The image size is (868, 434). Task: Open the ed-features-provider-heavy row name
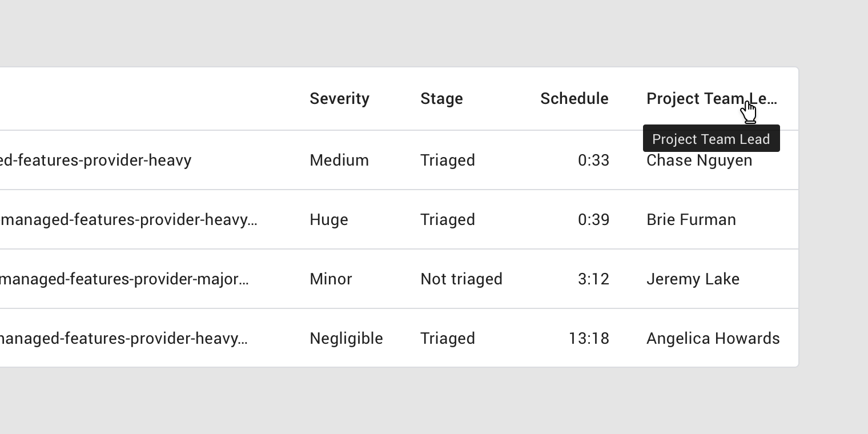click(95, 160)
